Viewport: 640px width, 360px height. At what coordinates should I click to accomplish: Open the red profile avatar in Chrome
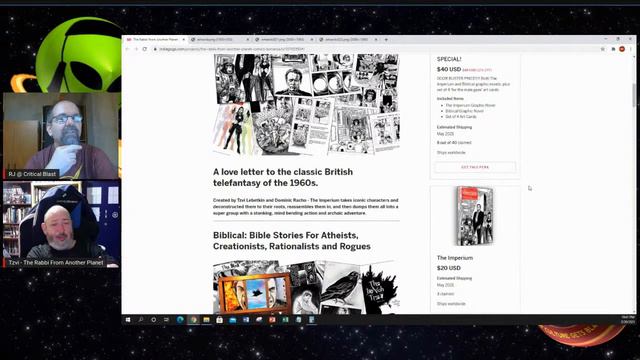(x=622, y=49)
